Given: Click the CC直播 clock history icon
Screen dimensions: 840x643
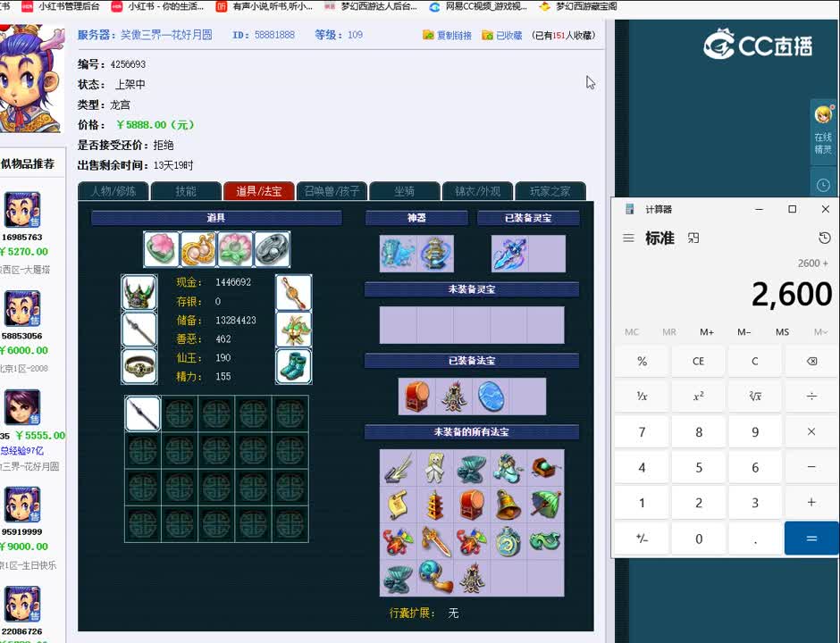Looking at the screenshot, I should [x=823, y=185].
